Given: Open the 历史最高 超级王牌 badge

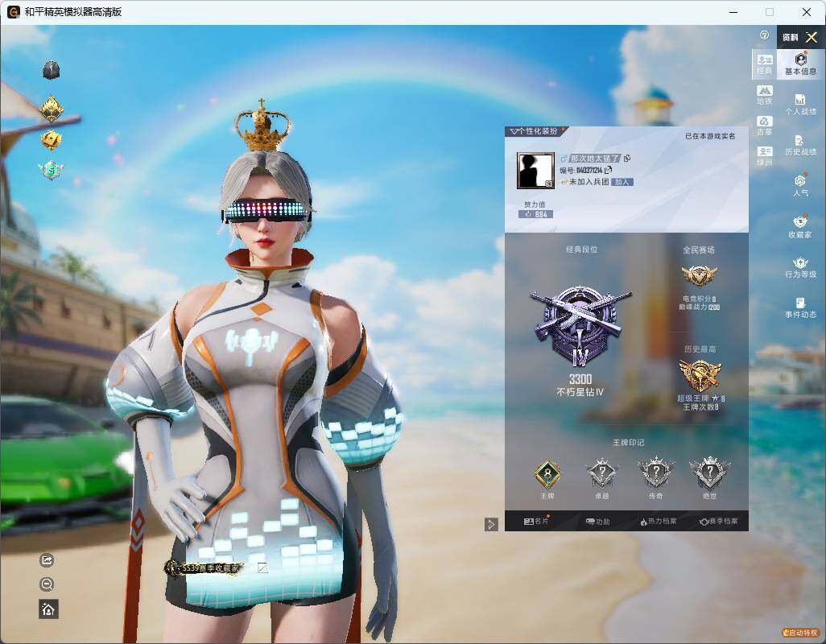Looking at the screenshot, I should pos(700,375).
